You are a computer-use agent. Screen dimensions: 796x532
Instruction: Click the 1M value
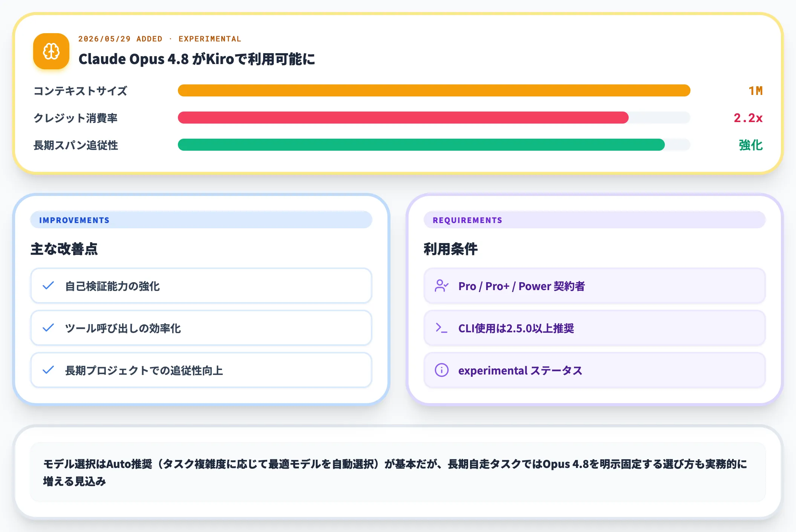pyautogui.click(x=755, y=91)
